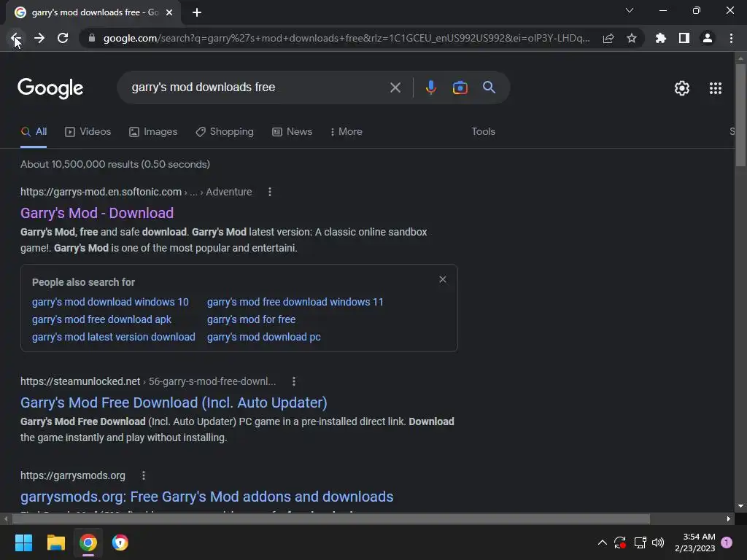Open Google quick settings gear
The height and width of the screenshot is (560, 747).
click(x=682, y=88)
